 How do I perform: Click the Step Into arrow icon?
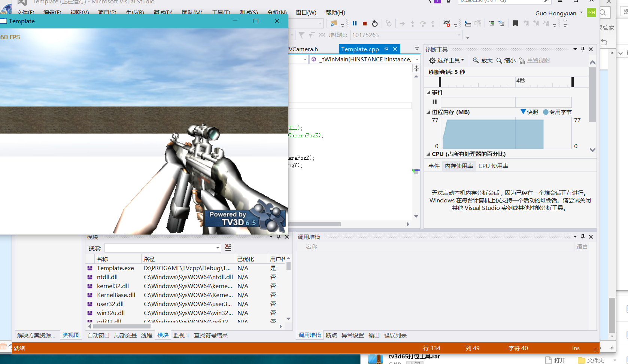[413, 24]
